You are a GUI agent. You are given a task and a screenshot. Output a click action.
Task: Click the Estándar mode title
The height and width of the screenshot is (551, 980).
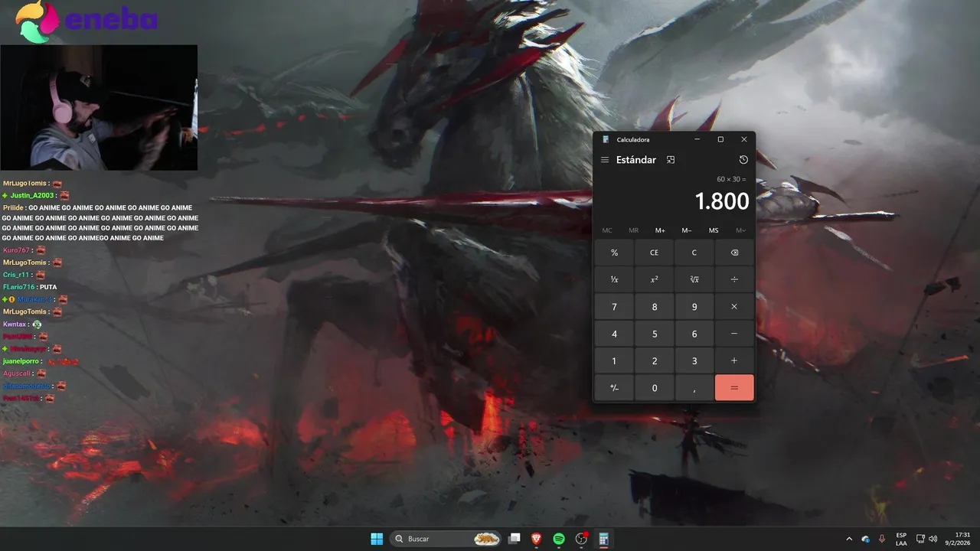pos(636,160)
